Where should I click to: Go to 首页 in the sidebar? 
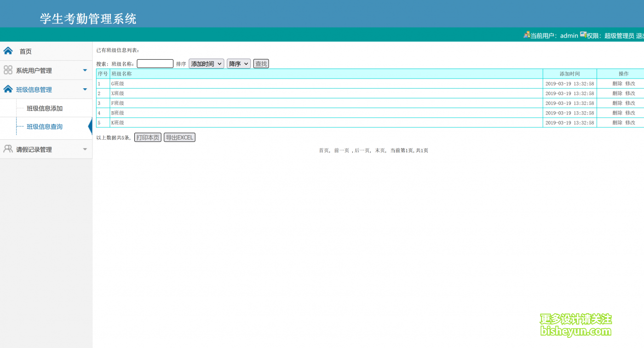click(25, 51)
